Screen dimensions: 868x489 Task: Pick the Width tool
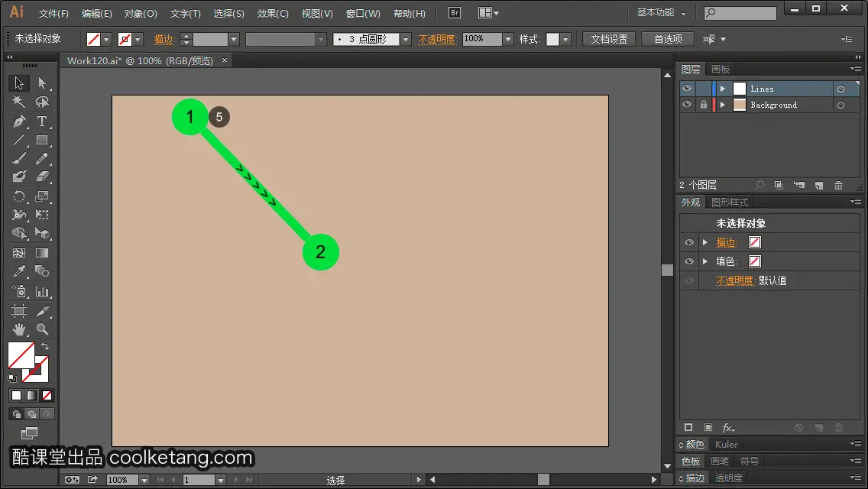[19, 215]
